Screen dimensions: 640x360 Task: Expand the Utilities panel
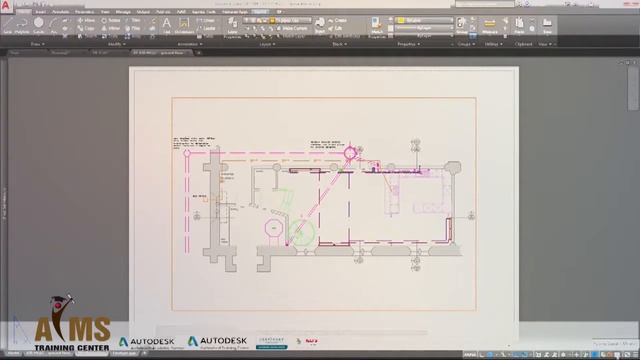pos(493,44)
